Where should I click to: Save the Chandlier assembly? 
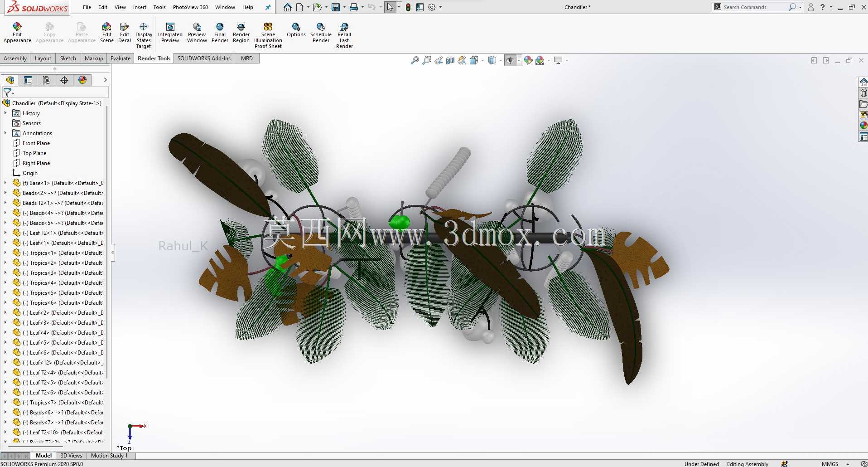click(x=336, y=7)
